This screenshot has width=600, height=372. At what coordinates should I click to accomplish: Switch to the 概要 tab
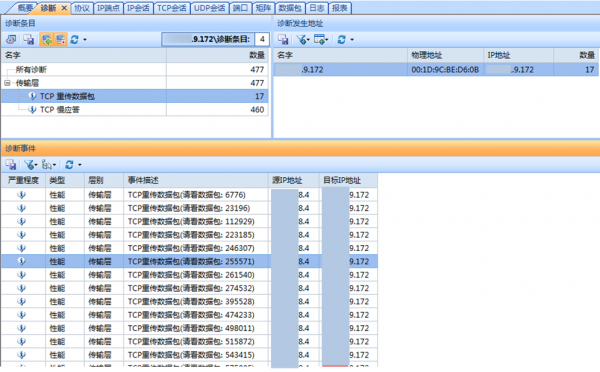tap(24, 8)
